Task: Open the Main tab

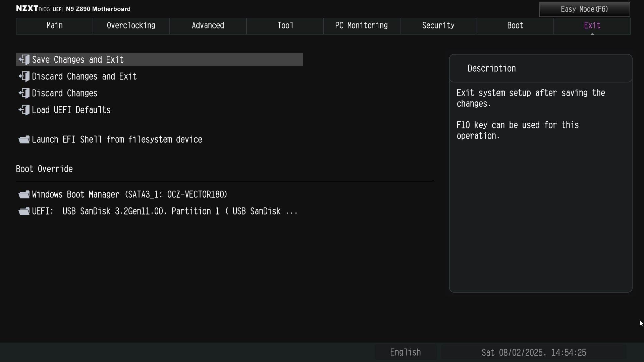Action: click(x=54, y=26)
